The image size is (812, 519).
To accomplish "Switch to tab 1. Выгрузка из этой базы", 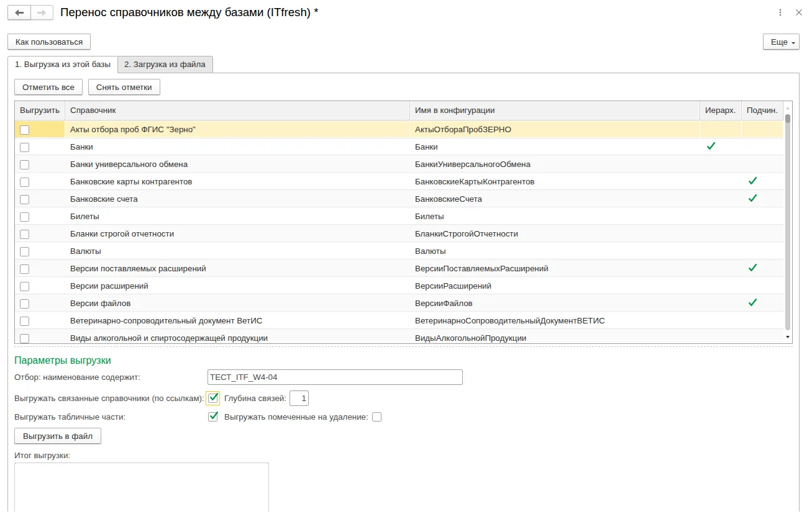I will [63, 64].
